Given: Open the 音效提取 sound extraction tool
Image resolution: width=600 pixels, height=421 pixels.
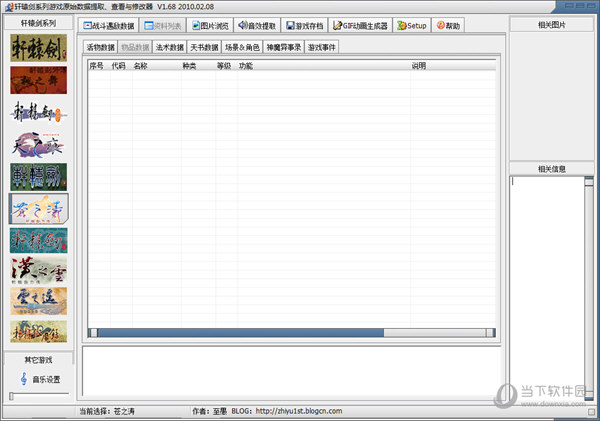Looking at the screenshot, I should coord(257,25).
